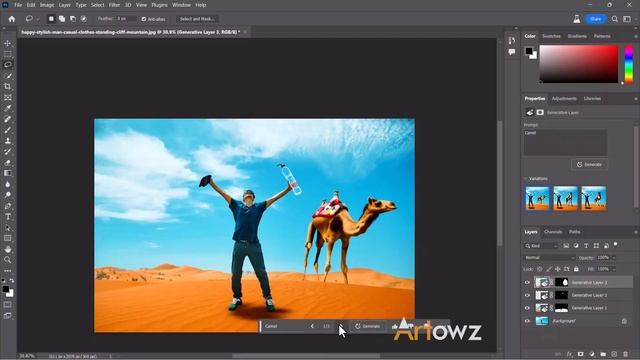Delete layer with trash icon
This screenshot has width=640, height=360.
pos(626,354)
